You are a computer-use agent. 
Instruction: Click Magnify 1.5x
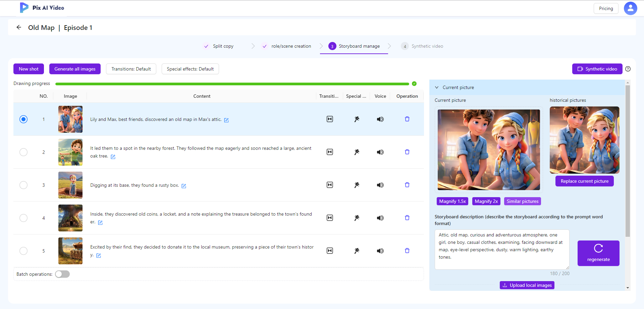(x=452, y=201)
